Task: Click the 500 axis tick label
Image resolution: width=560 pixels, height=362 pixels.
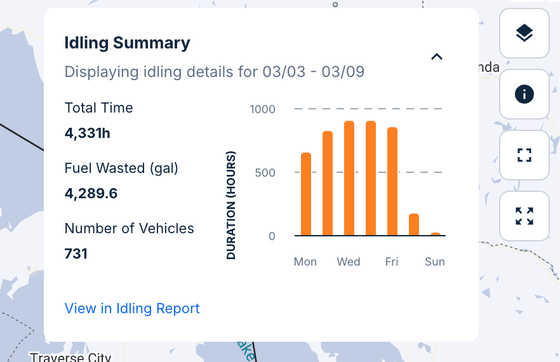Action: tap(265, 173)
